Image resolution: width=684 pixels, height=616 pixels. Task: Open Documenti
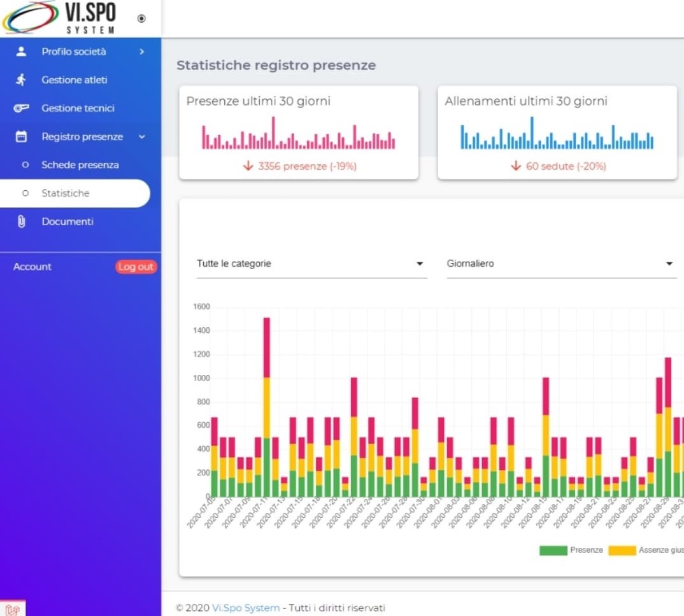tap(80, 221)
